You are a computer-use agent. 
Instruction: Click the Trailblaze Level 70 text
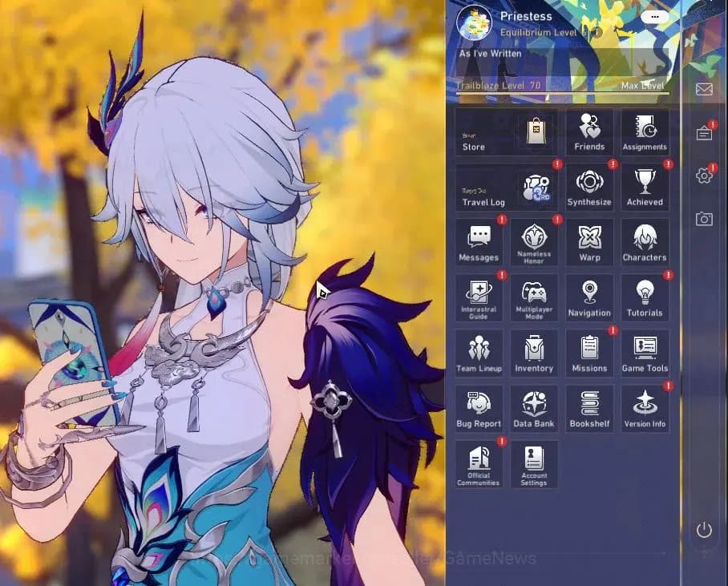[498, 86]
